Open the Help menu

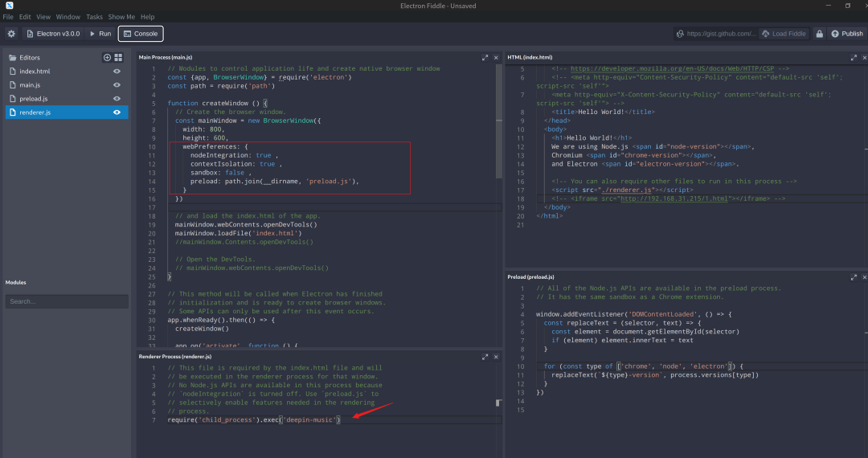click(147, 17)
